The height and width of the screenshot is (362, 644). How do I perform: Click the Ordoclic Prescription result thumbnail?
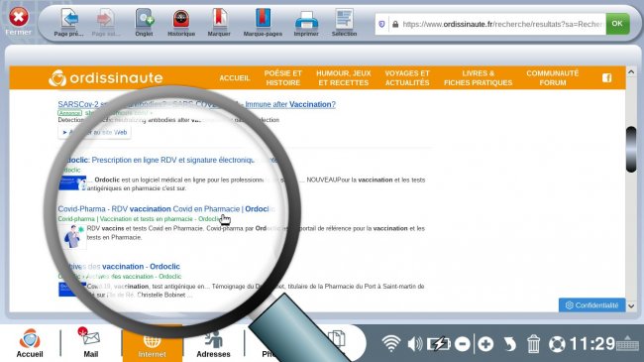click(72, 183)
